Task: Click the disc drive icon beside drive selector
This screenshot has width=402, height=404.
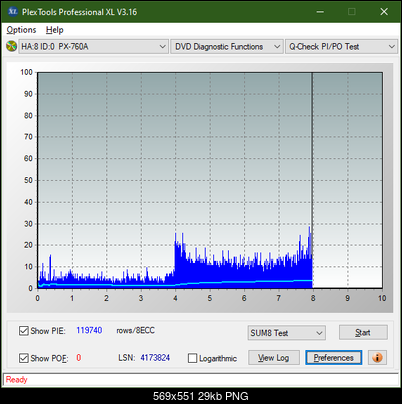Action: point(11,46)
